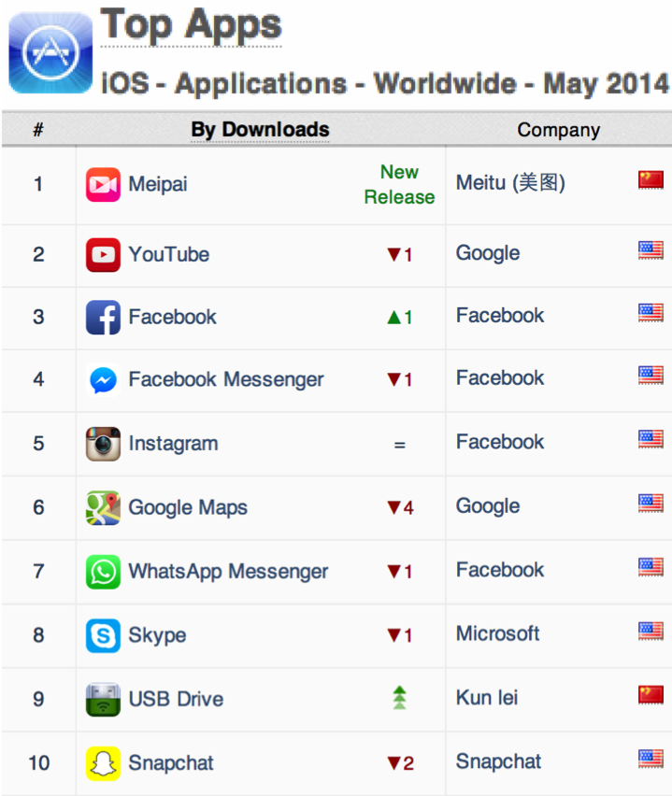The image size is (672, 796).
Task: Open the Meipai app link
Action: click(158, 184)
